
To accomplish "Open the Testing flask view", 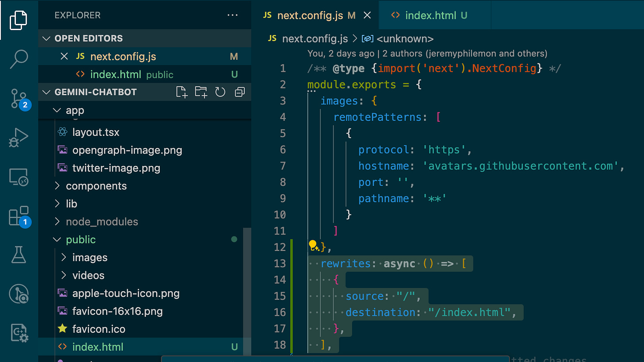I will coord(19,254).
